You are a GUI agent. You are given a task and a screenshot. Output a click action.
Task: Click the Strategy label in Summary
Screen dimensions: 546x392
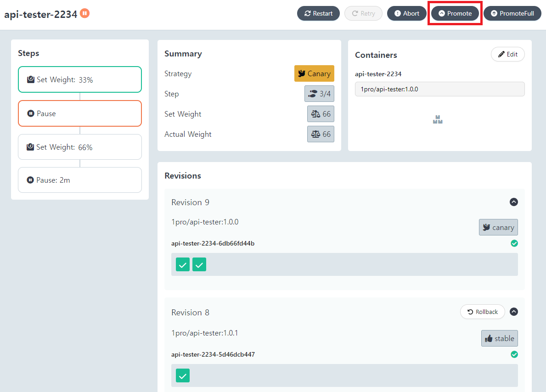[178, 74]
